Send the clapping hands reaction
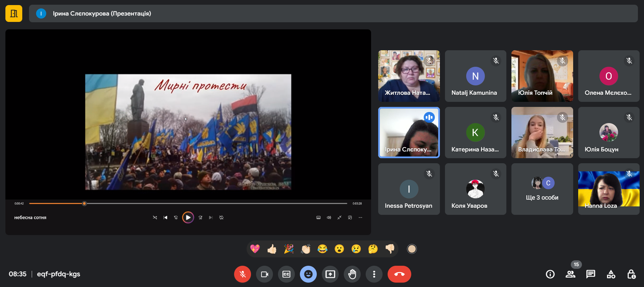 306,249
